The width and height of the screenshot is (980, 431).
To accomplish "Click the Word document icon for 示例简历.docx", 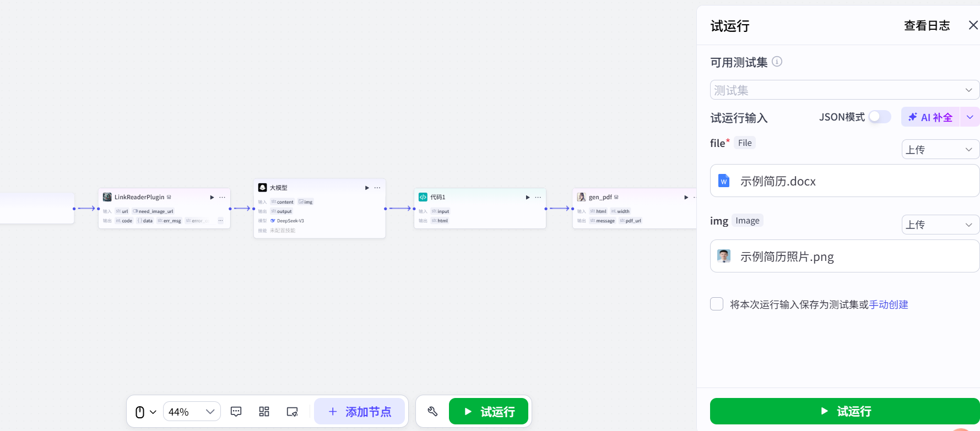I will click(724, 181).
